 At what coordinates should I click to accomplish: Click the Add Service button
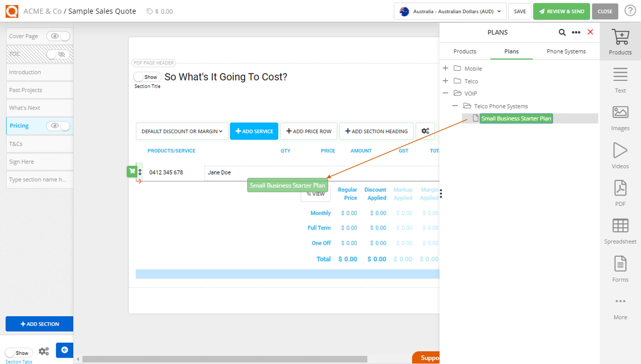click(254, 131)
